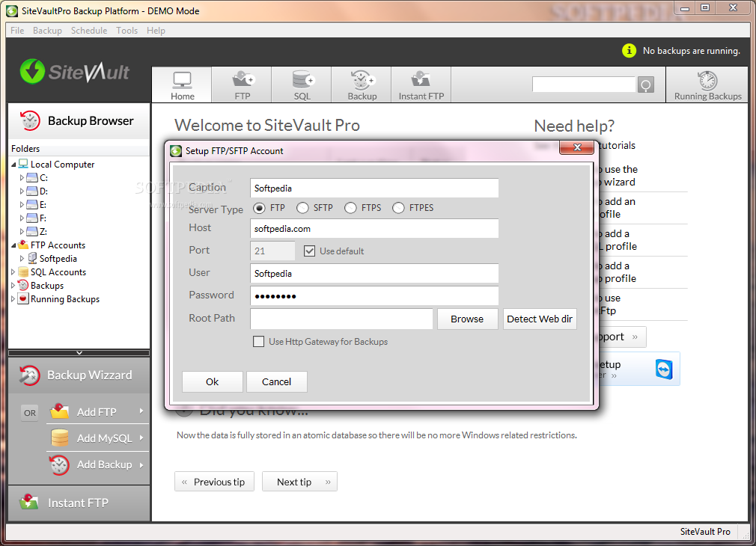Click the Add MySQL database icon
This screenshot has height=546, width=756.
60,438
